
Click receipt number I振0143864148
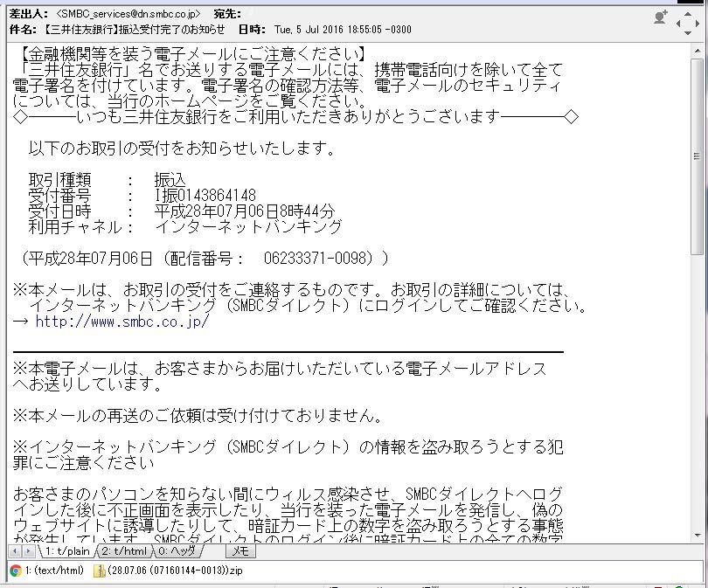tap(205, 196)
